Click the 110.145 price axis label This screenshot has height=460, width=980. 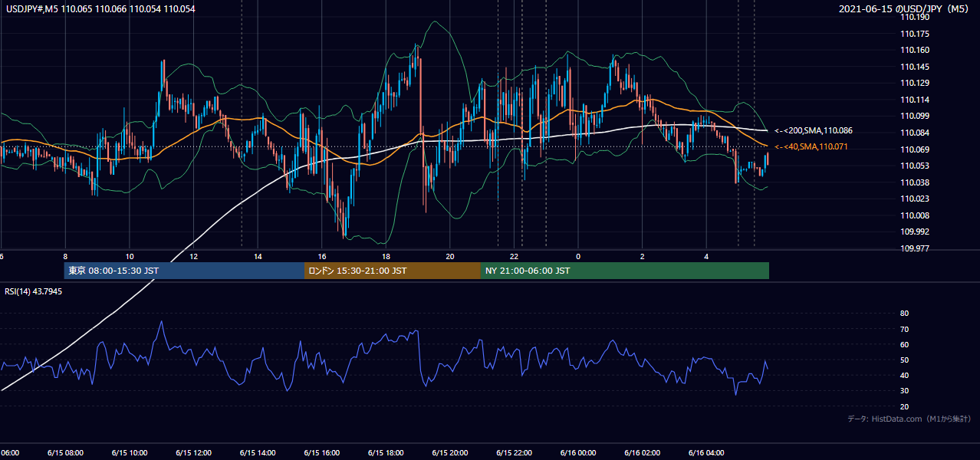[x=916, y=67]
